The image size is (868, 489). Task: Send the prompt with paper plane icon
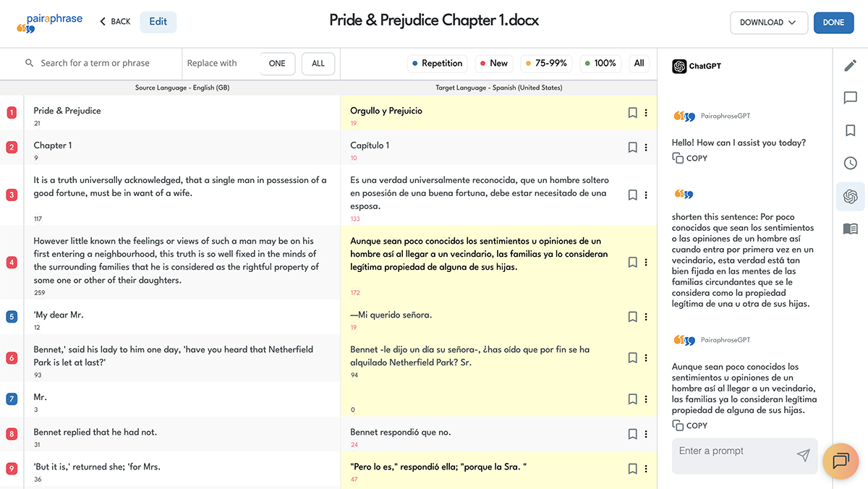pos(803,455)
